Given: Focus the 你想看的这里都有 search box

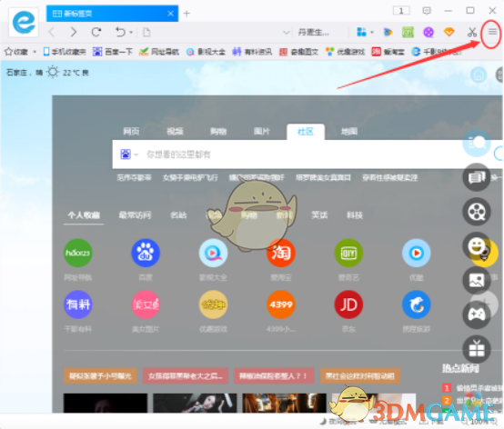Looking at the screenshot, I should [307, 155].
